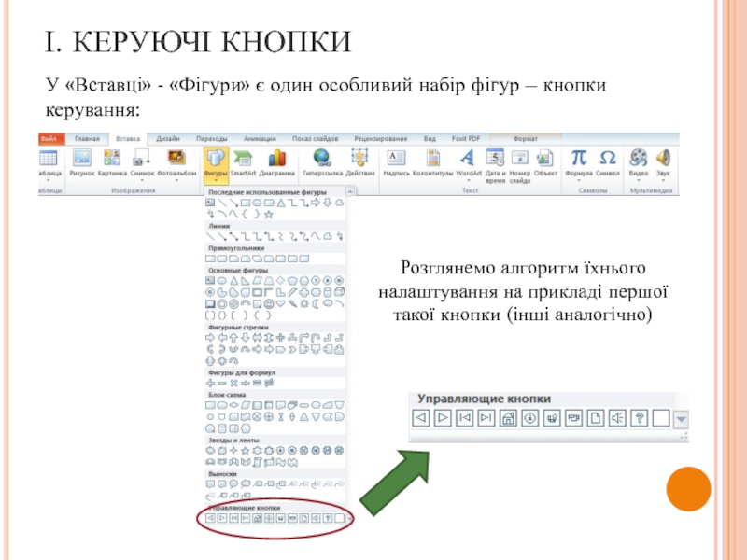Expand the arrow under Фотоальбом
This screenshot has width=747, height=560.
(x=176, y=181)
